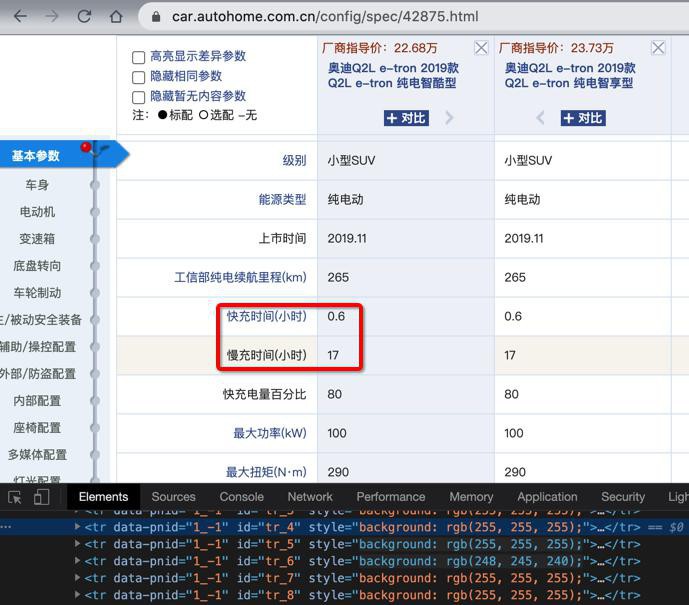The height and width of the screenshot is (605, 689).
Task: Jump to 变速箱 section in sidebar
Action: click(x=37, y=239)
